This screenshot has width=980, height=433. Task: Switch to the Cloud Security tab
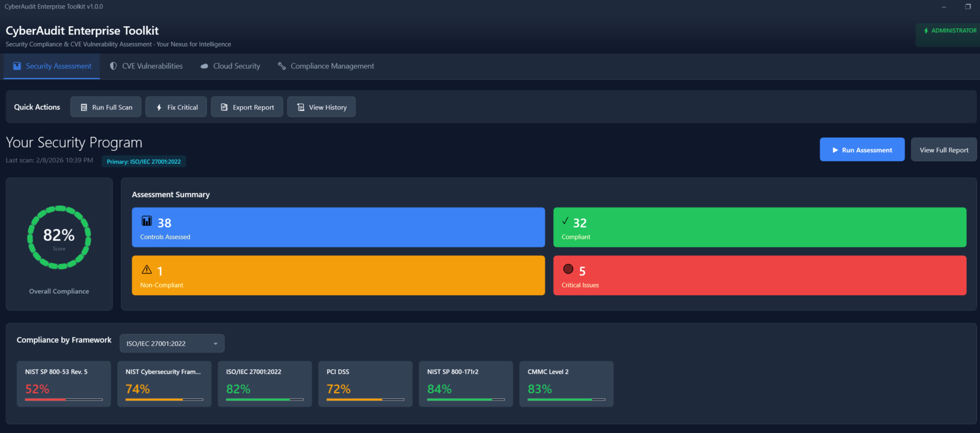pyautogui.click(x=230, y=66)
